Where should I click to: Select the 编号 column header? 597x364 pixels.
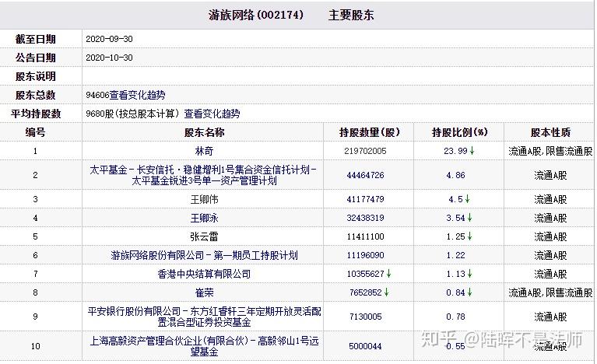pos(35,132)
